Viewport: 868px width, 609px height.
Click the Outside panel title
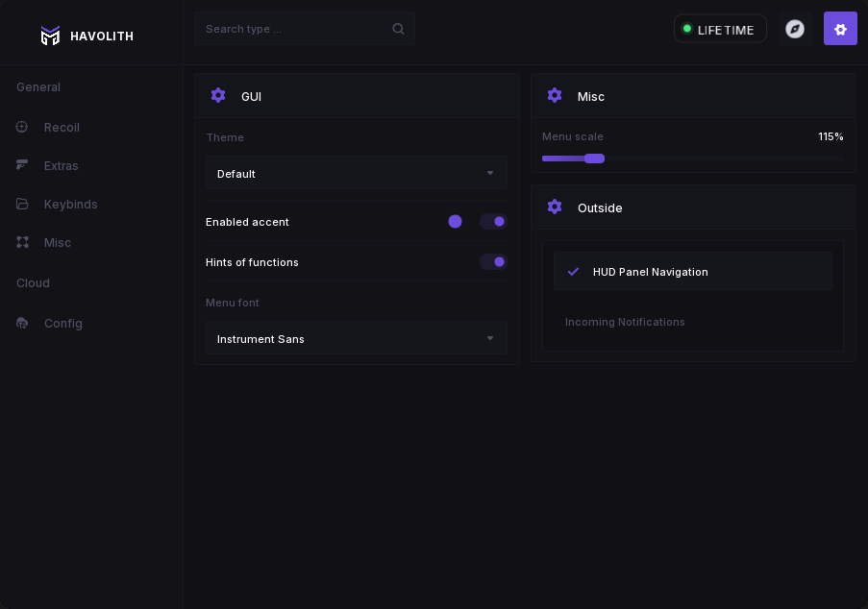point(600,208)
